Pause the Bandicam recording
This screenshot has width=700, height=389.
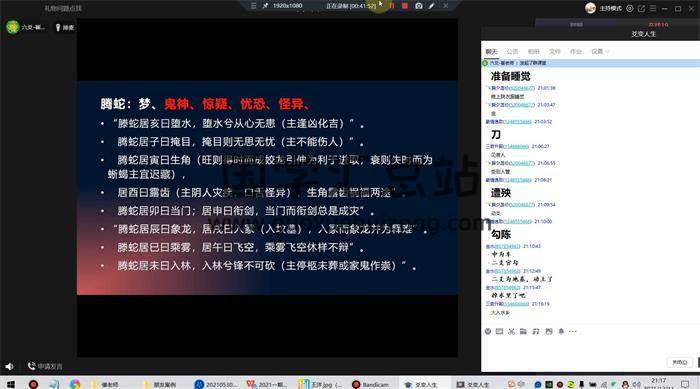(392, 6)
